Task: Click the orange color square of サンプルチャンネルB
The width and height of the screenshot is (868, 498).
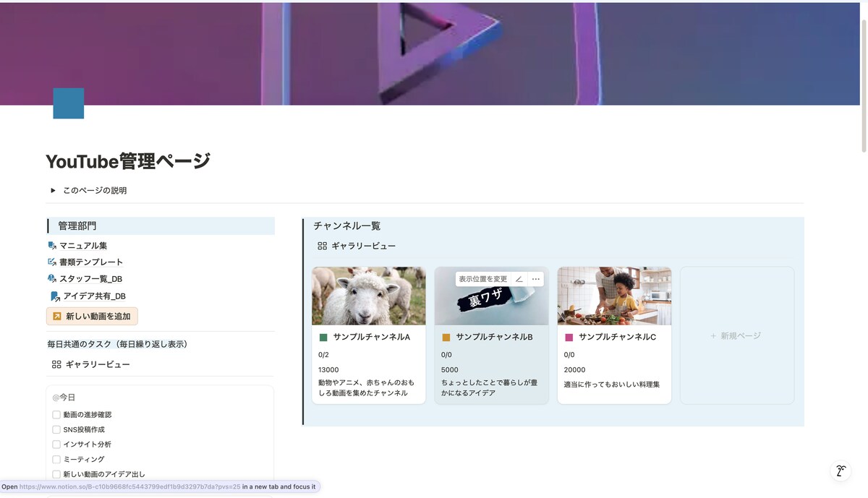Action: (446, 338)
